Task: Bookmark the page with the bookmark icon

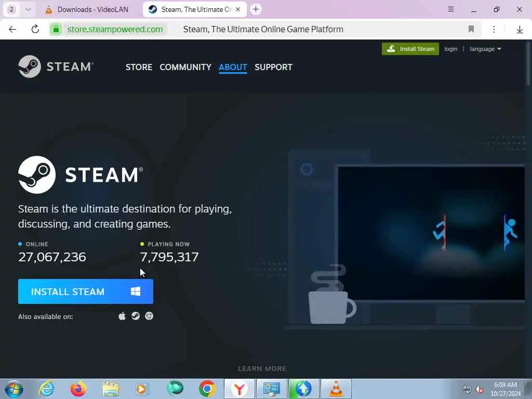Action: tap(471, 29)
